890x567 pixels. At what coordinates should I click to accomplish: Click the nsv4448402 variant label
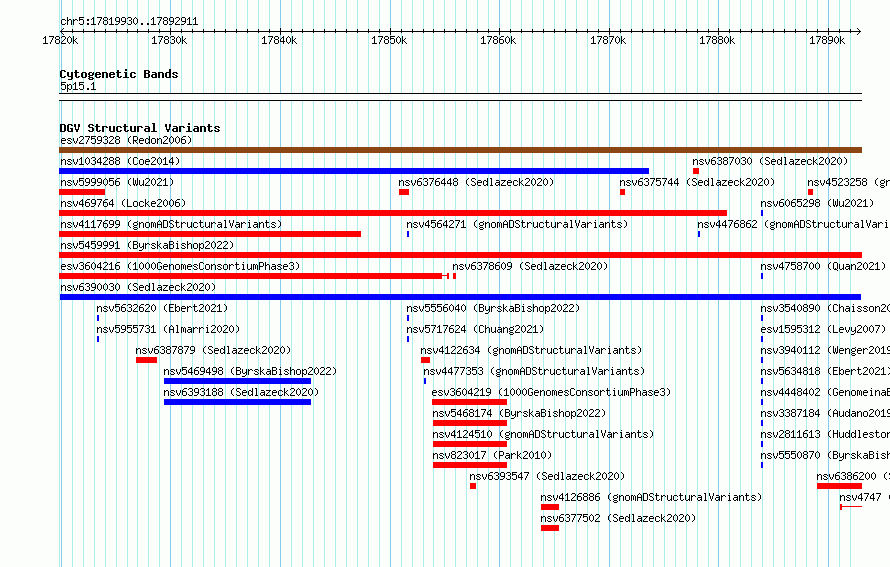[x=825, y=392]
